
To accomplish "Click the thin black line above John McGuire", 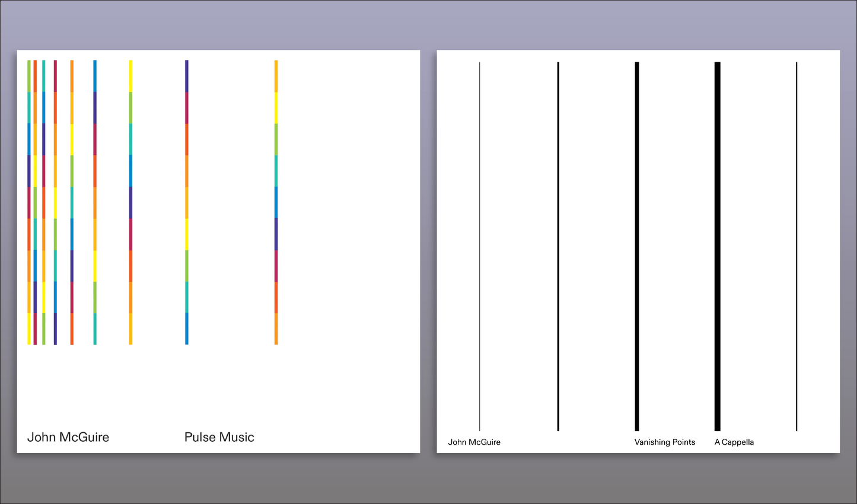I will pyautogui.click(x=479, y=246).
